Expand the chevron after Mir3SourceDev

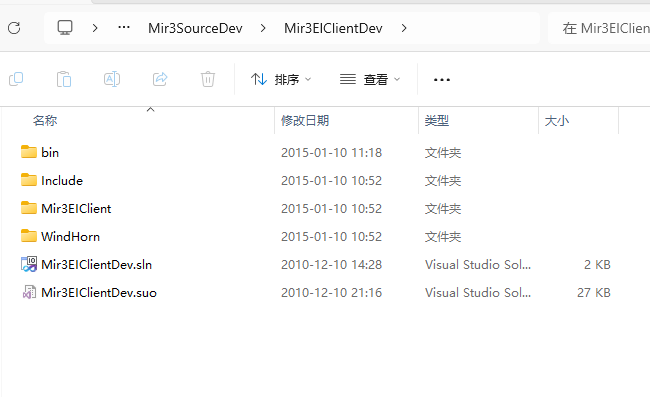point(263,28)
